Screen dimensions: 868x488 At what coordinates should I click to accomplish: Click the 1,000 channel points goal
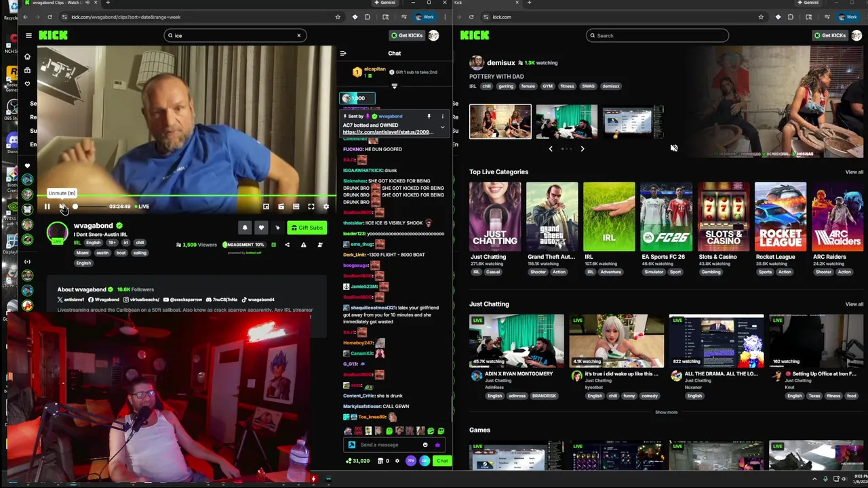pyautogui.click(x=357, y=98)
